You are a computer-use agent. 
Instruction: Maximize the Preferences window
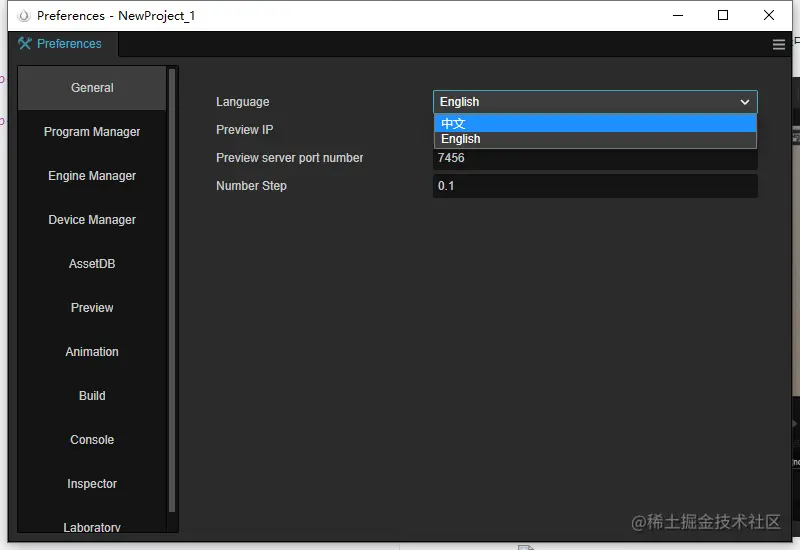coord(722,15)
